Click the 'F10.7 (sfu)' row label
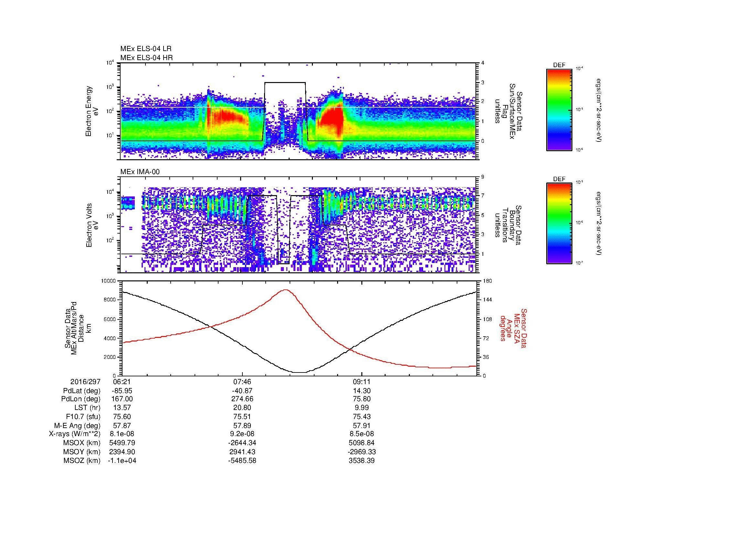Image resolution: width=756 pixels, height=534 pixels. click(x=83, y=417)
